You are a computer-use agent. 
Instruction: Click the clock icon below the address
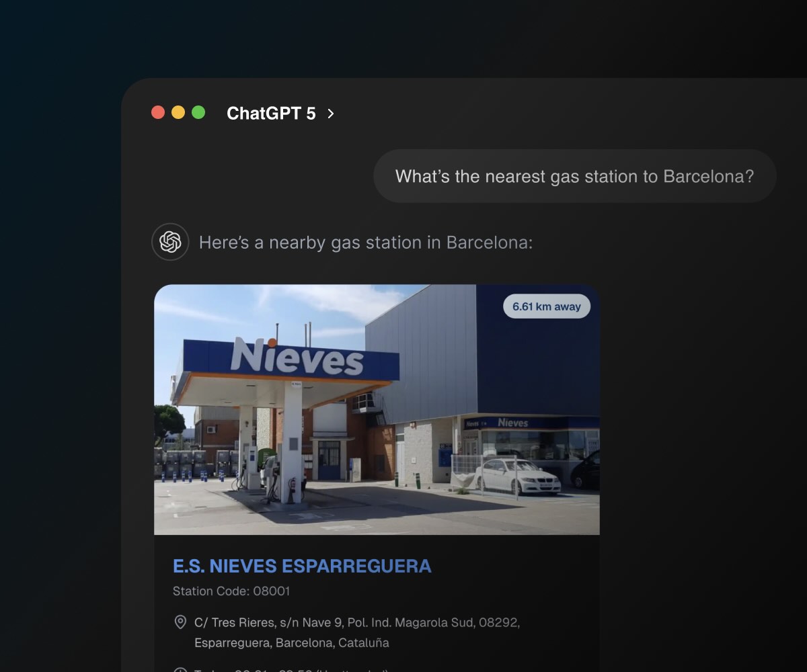pyautogui.click(x=180, y=670)
